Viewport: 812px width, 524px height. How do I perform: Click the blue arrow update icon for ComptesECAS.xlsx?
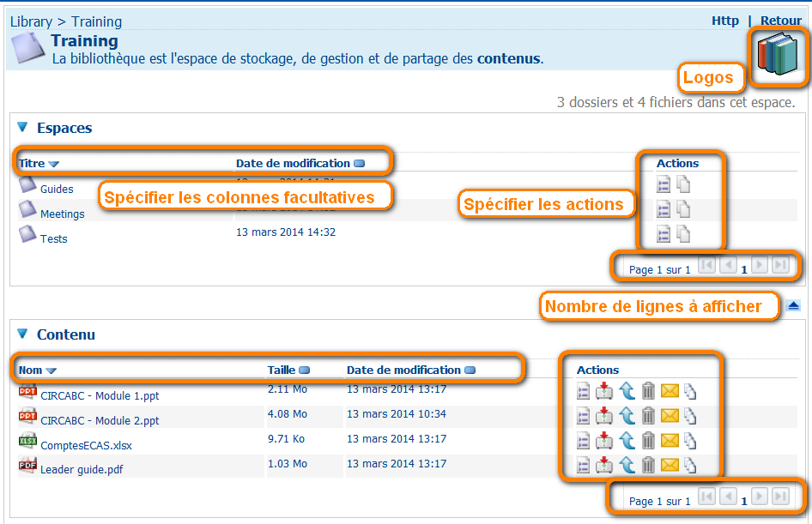[x=627, y=440]
